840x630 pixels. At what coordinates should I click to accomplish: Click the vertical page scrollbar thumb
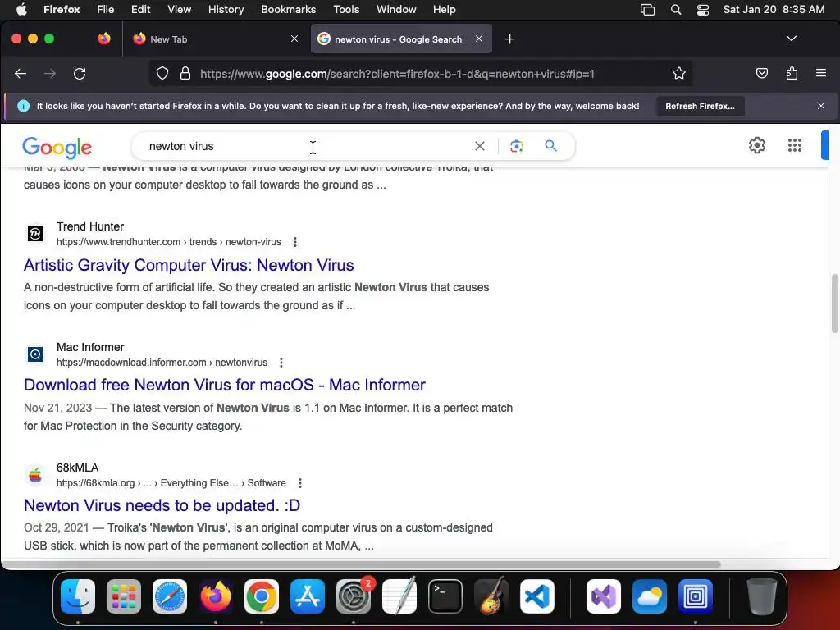pos(834,304)
